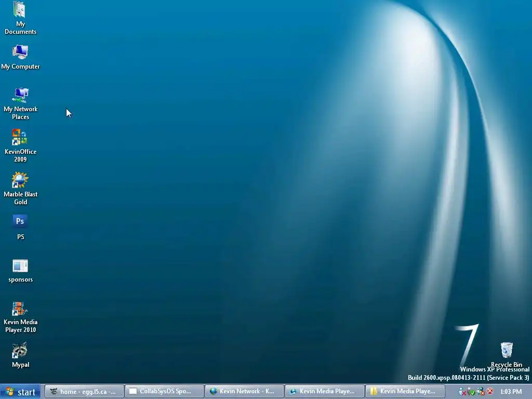
Task: Switch to home - egg.l5.ca taskbar window
Action: [x=84, y=392]
